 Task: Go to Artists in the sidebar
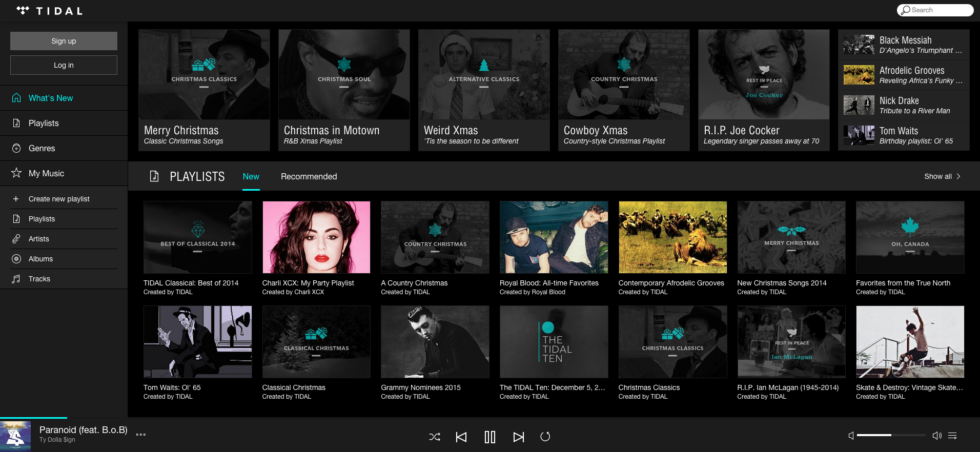38,239
